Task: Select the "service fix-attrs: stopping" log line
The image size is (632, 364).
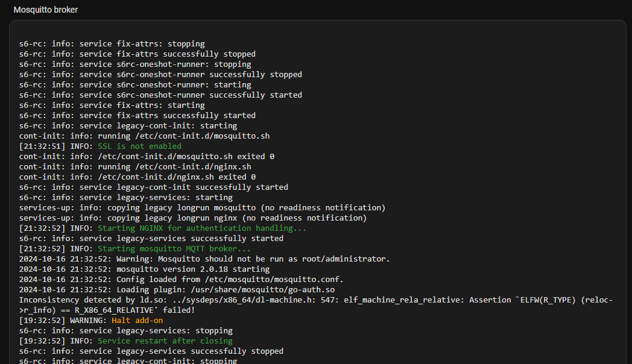Action: [x=112, y=44]
